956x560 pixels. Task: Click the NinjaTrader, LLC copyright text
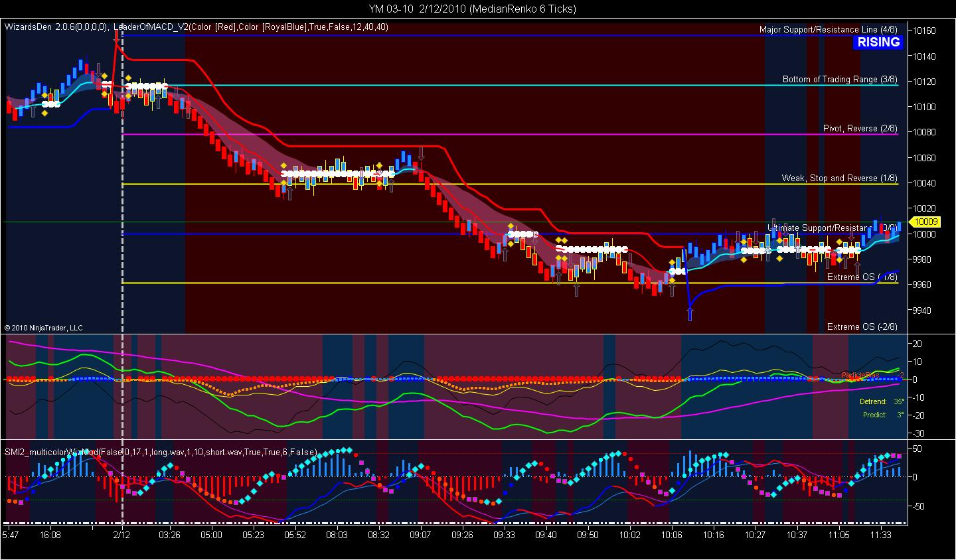pyautogui.click(x=43, y=328)
